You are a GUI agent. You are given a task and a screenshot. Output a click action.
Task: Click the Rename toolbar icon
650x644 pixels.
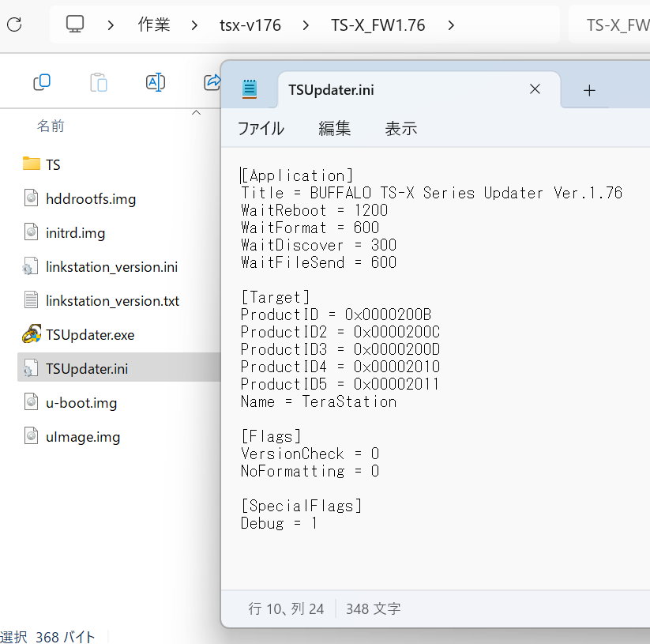click(156, 82)
